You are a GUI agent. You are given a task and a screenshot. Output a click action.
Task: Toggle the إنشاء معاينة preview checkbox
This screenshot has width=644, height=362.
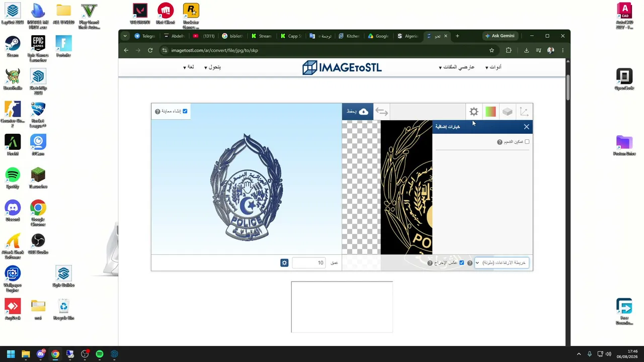(x=185, y=111)
